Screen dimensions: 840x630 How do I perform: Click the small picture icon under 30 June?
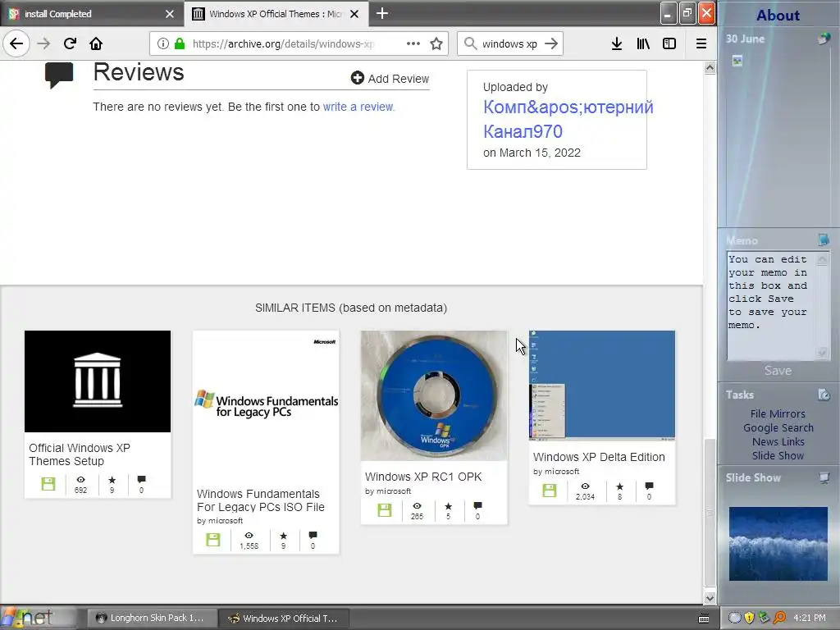(737, 61)
